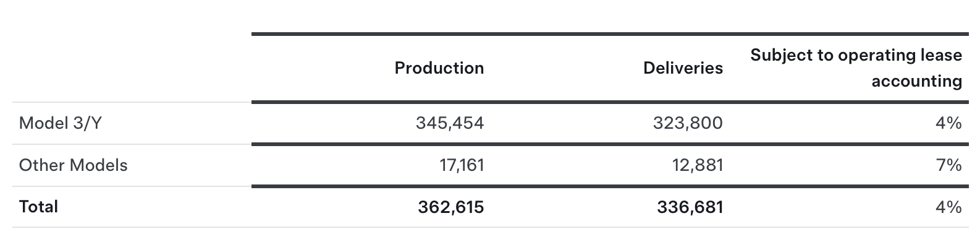The width and height of the screenshot is (980, 234).
Task: Click the Model 3/Y 4% lease cell
Action: (948, 123)
